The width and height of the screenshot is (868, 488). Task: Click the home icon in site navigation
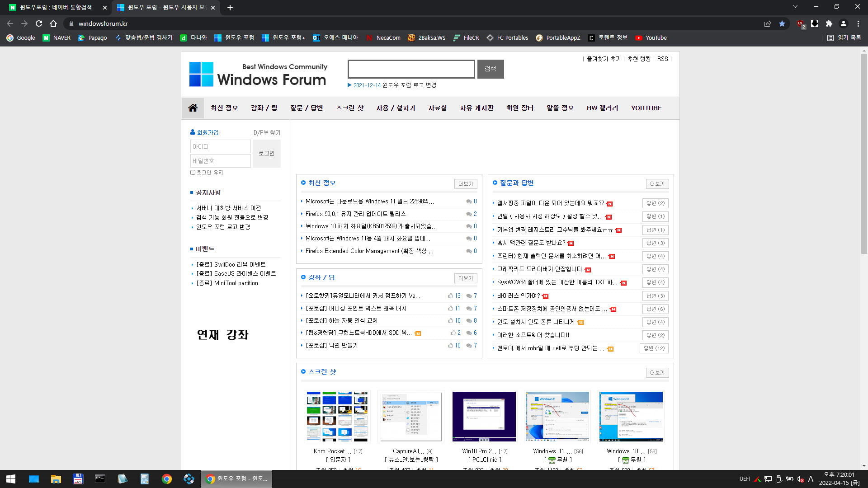coord(193,108)
